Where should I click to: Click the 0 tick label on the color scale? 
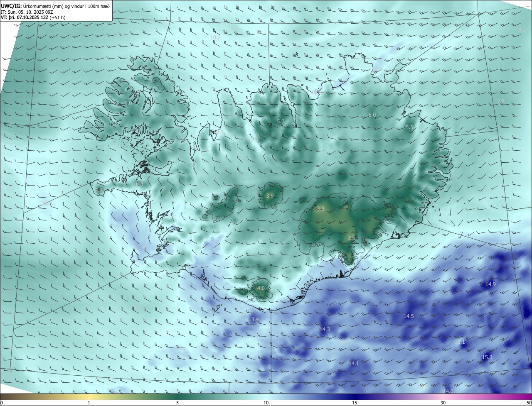2,403
